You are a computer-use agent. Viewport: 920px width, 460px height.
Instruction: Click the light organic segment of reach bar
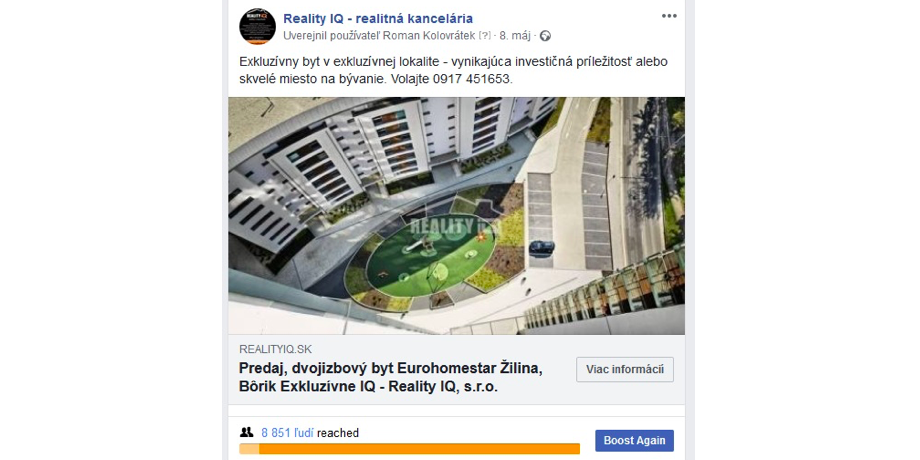point(249,449)
